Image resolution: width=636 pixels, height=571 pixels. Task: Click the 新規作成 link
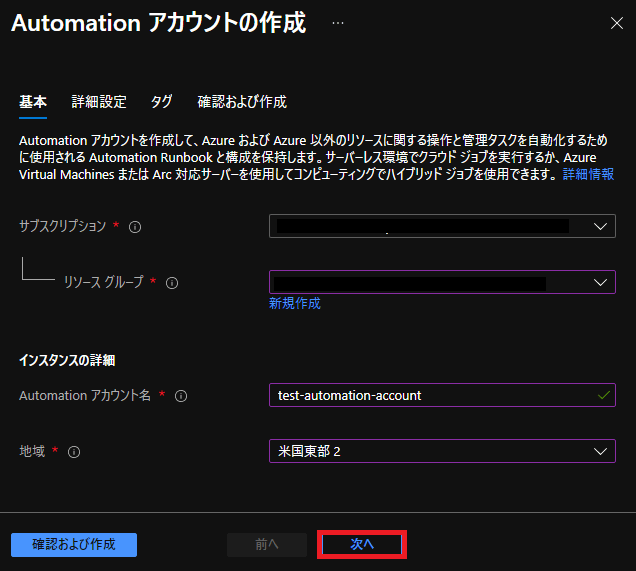(x=295, y=303)
